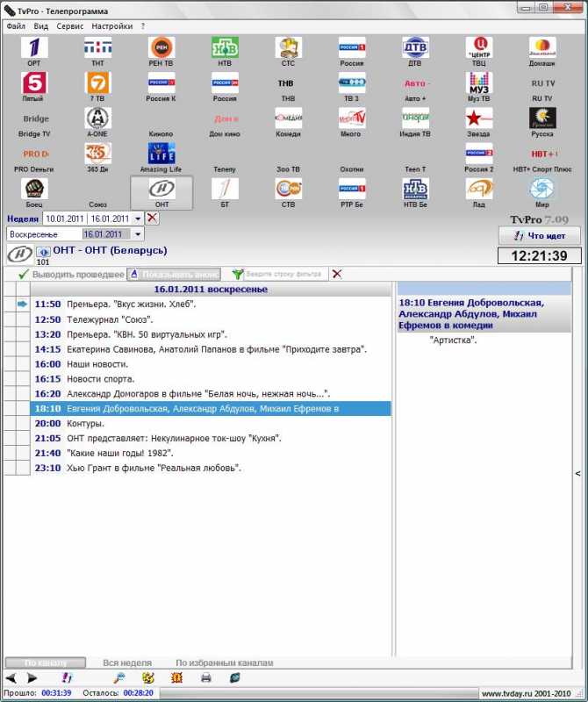Select the 12:50 Тележурнал Союз row
Image resolution: width=588 pixels, height=702 pixels.
(x=211, y=319)
